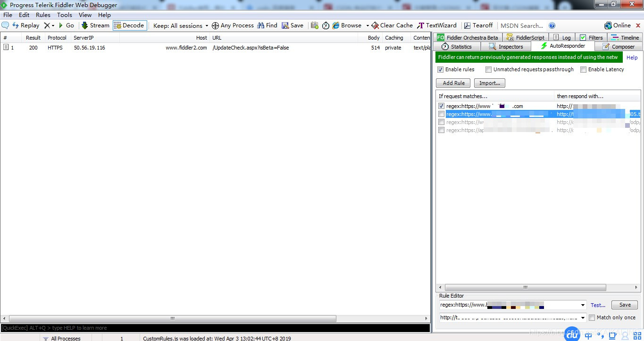Viewport: 644px width, 341px height.
Task: Open the TextWizard tool
Action: 437,25
